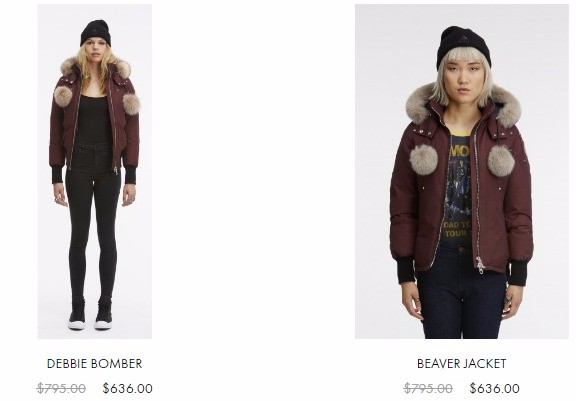This screenshot has height=401, width=576.
Task: Click the word BOMBER in the left title
Action: tap(116, 364)
